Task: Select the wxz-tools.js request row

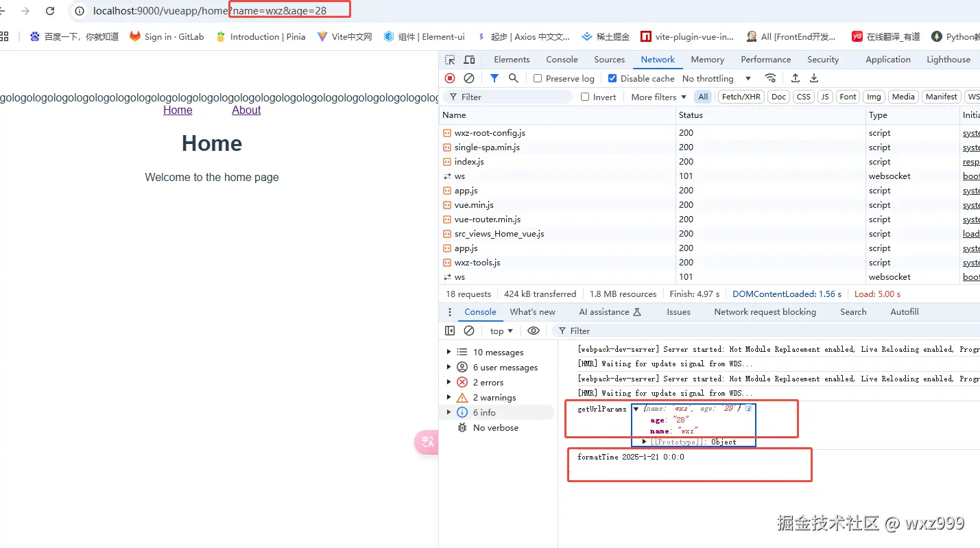Action: click(709, 263)
